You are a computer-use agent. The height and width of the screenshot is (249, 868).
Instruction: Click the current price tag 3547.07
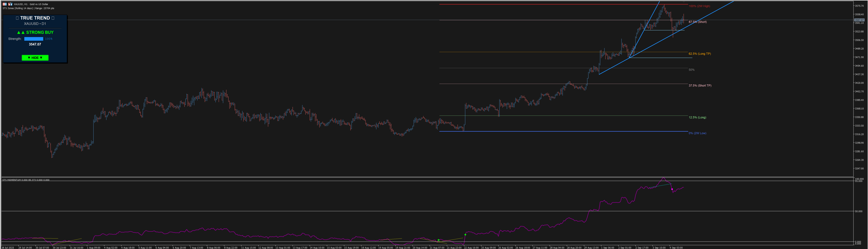tap(859, 20)
